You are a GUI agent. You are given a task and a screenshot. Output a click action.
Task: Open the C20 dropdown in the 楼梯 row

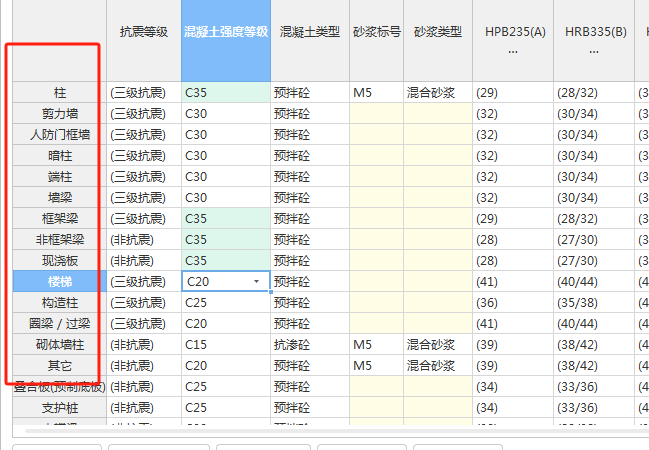[256, 282]
